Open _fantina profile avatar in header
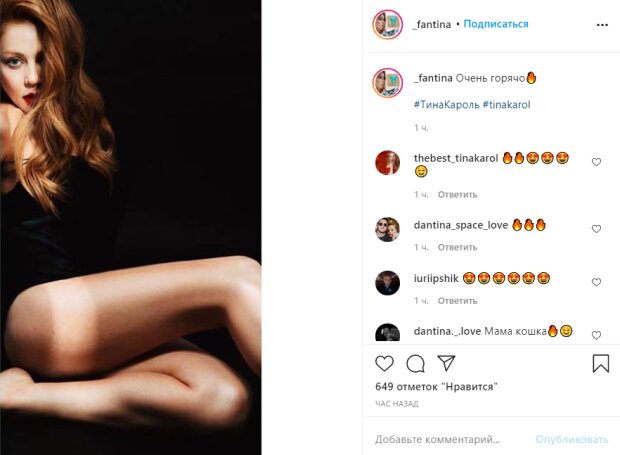Image resolution: width=620 pixels, height=455 pixels. pyautogui.click(x=388, y=25)
